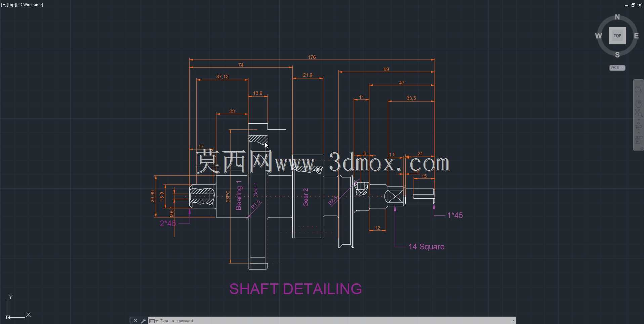This screenshot has width=644, height=324.
Task: Select the 29,99 vertical dimension text
Action: coord(153,196)
